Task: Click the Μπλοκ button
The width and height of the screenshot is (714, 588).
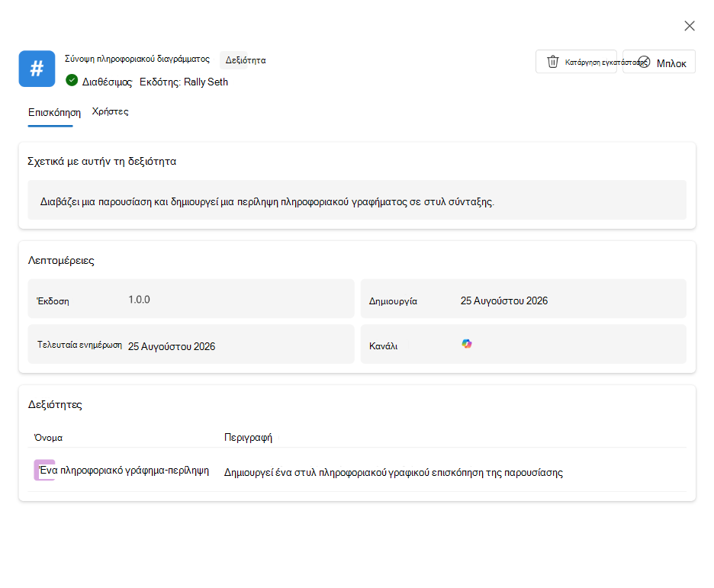Action: point(659,62)
